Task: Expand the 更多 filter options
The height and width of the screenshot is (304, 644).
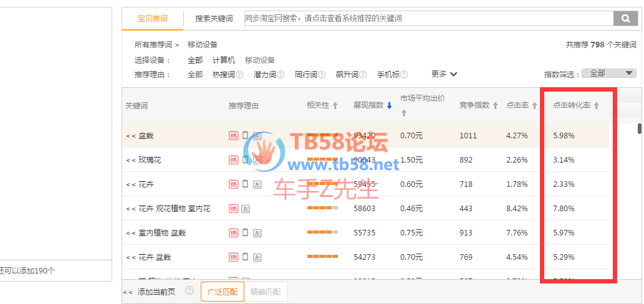Action: click(444, 74)
